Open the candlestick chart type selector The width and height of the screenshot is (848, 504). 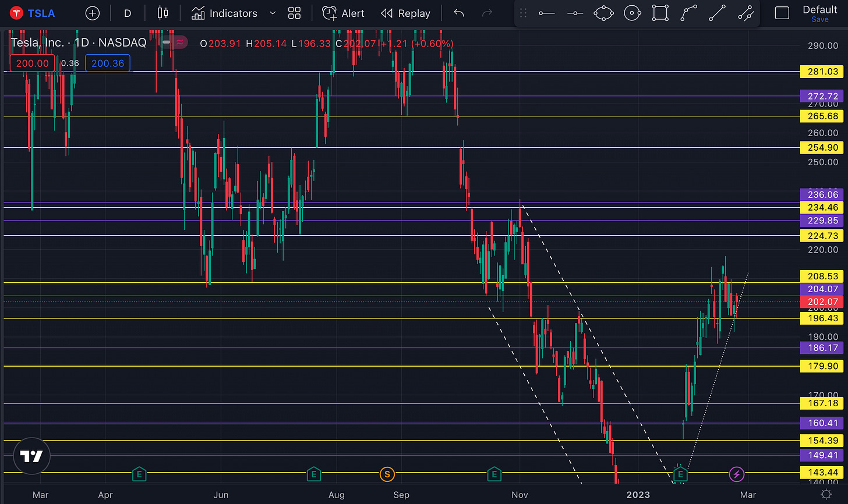point(162,13)
